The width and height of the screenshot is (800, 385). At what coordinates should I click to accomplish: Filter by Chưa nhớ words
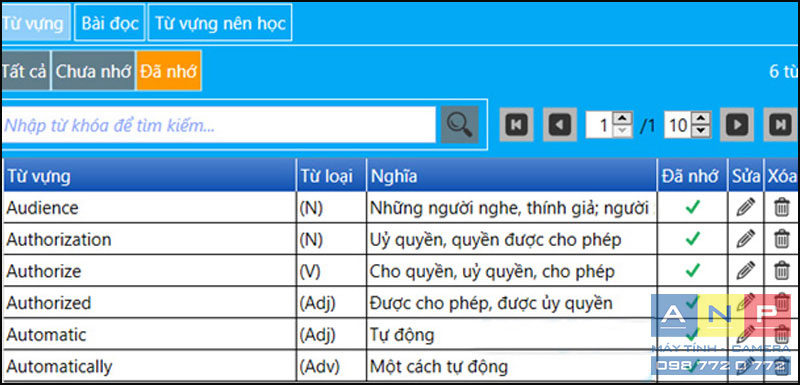coord(93,71)
